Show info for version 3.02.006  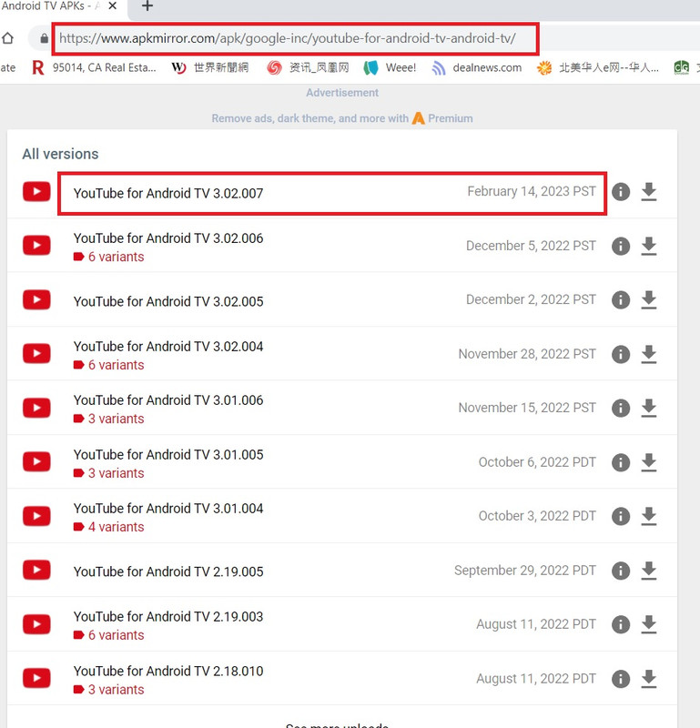click(x=621, y=246)
